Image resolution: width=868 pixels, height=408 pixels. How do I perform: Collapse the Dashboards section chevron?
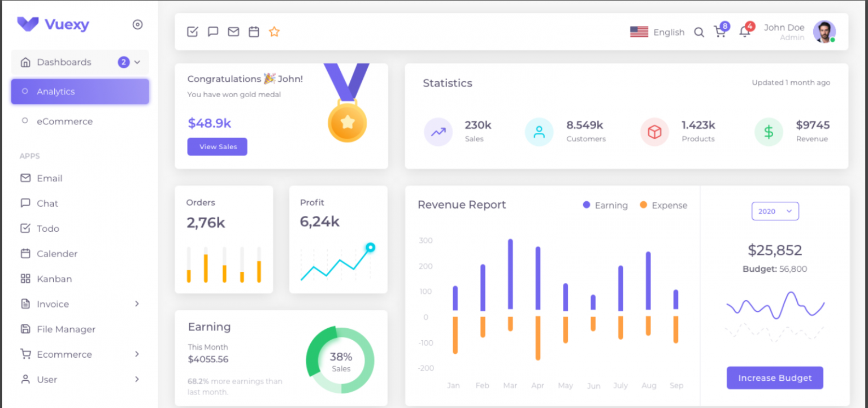coord(138,62)
